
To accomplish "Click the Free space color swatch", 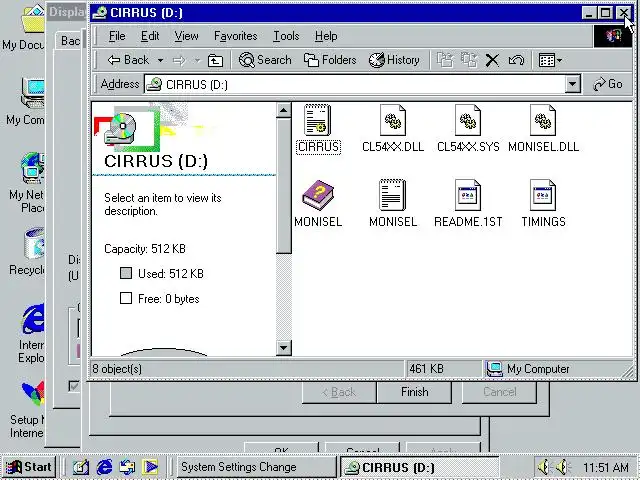I will click(126, 298).
